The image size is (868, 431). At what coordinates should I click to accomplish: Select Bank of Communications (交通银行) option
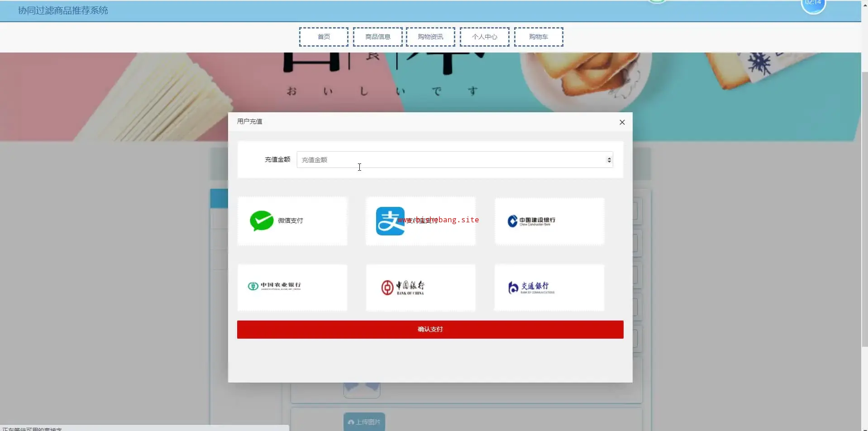click(x=549, y=287)
